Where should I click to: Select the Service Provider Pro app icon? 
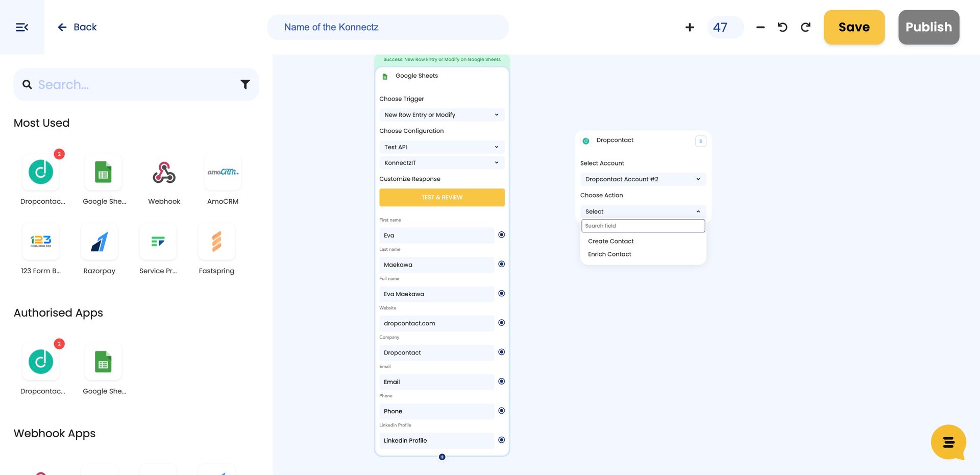[158, 242]
